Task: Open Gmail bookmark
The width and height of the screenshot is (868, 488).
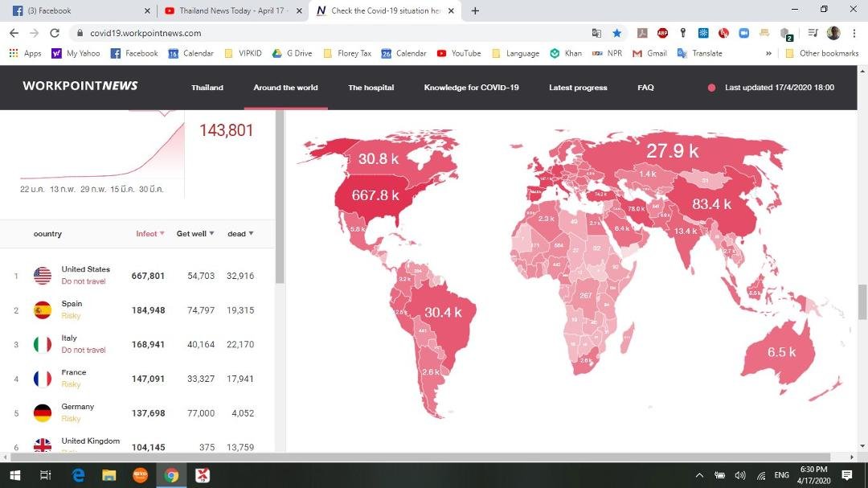Action: pyautogui.click(x=649, y=54)
